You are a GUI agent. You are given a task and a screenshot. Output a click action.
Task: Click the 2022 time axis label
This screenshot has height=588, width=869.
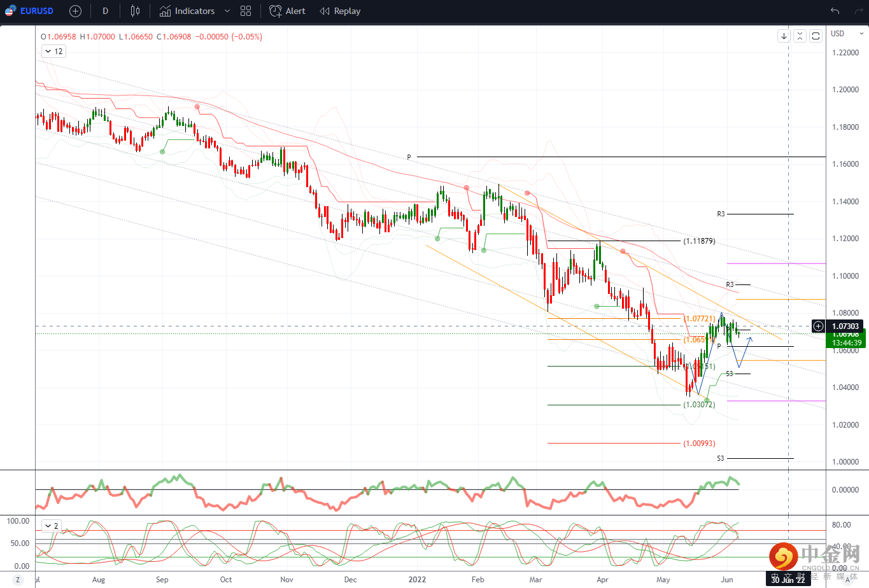pyautogui.click(x=417, y=580)
